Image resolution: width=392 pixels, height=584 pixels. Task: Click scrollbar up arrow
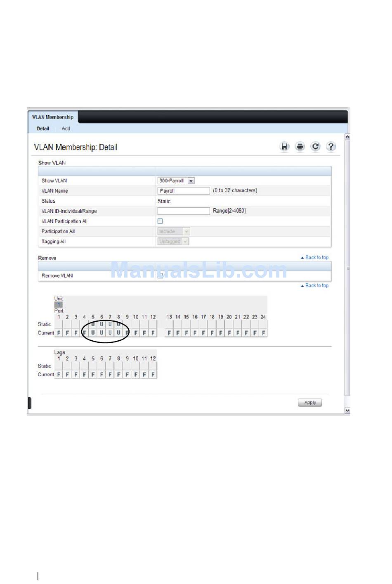coord(347,137)
